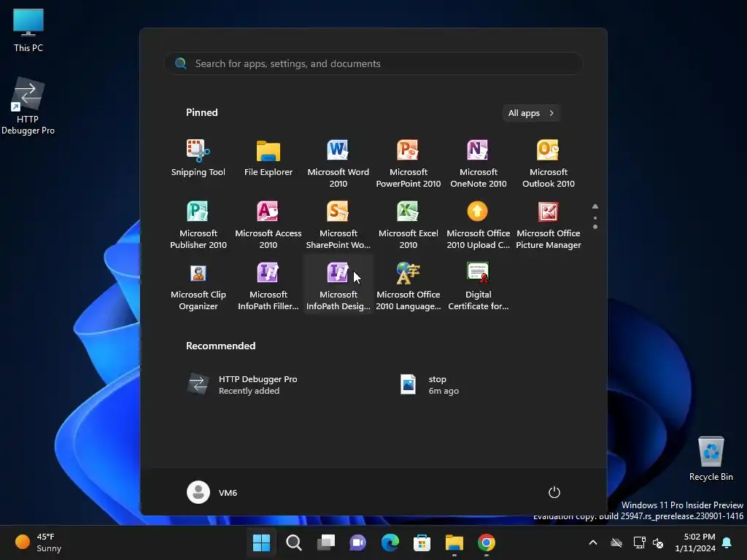Open the network tray icon
The image size is (747, 560).
click(639, 542)
